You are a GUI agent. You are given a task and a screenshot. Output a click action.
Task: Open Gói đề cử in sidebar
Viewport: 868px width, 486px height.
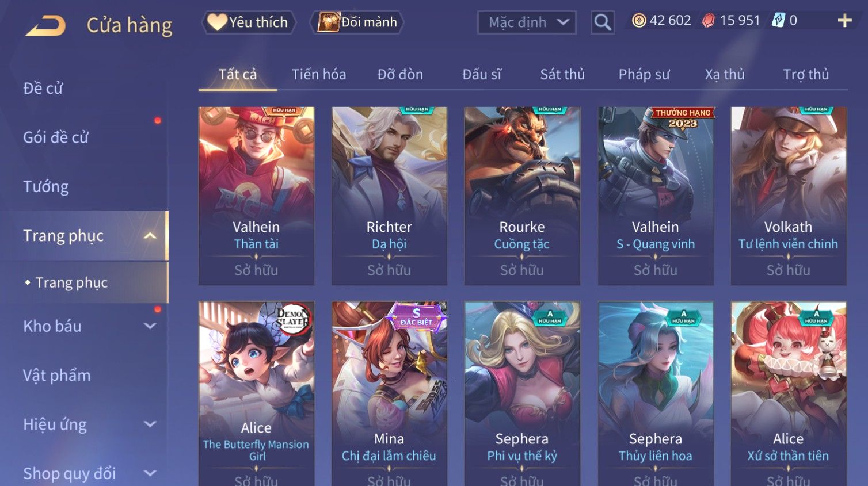pos(56,137)
